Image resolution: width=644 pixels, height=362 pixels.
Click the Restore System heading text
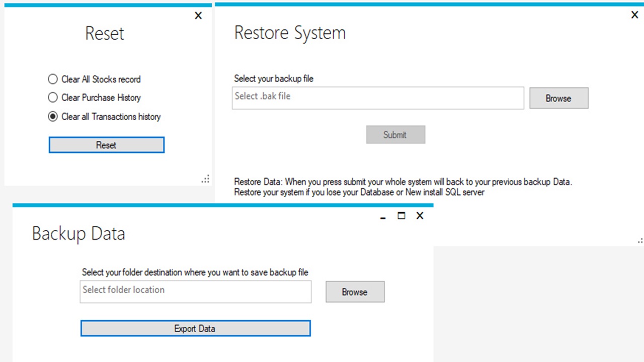[x=290, y=33]
